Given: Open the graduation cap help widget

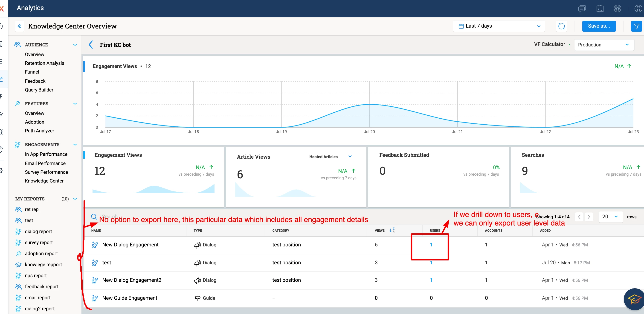Looking at the screenshot, I should [634, 299].
